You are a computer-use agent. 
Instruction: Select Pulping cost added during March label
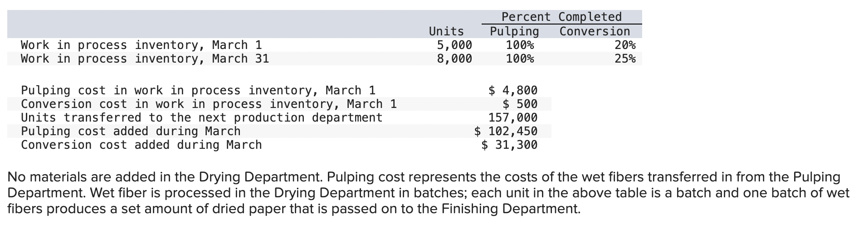131,131
